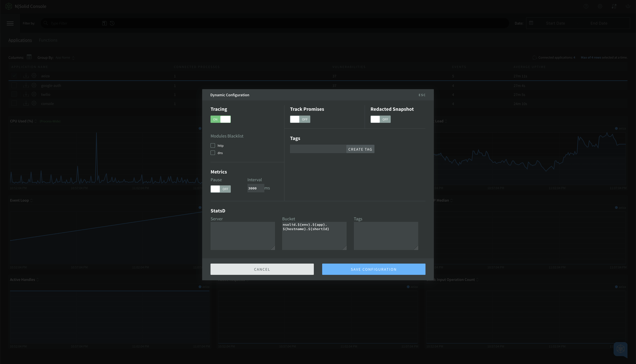Click the N|Solid logo icon
Viewport: 636px width, 364px height.
[9, 6]
